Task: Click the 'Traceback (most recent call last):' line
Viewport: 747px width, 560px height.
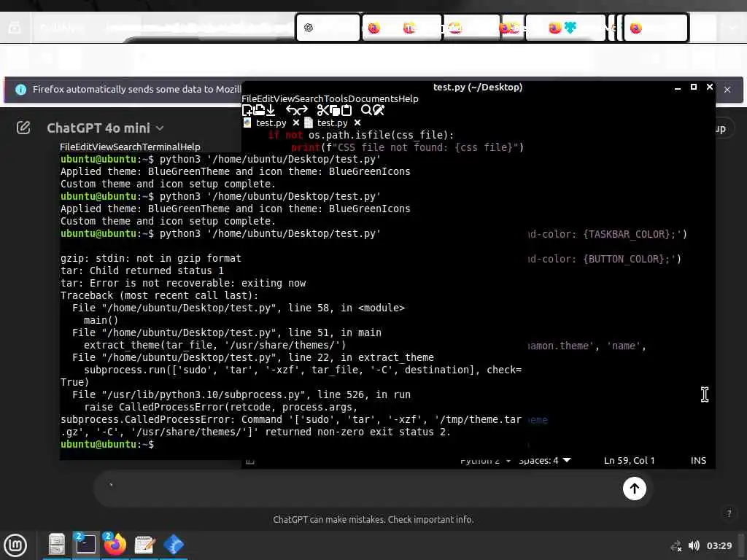Action: (159, 295)
